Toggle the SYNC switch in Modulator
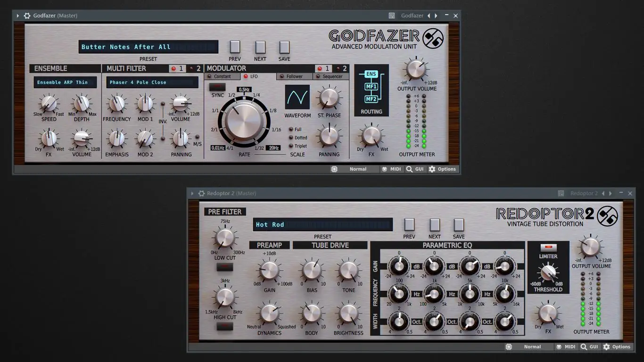This screenshot has height=362, width=644. (218, 87)
